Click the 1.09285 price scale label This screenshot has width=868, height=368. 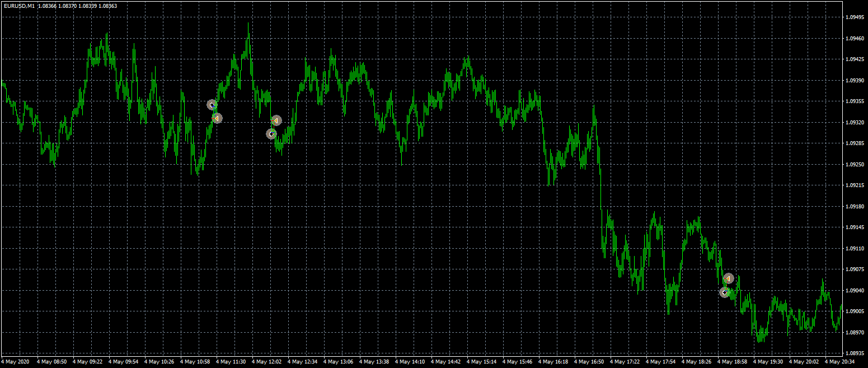tap(856, 143)
